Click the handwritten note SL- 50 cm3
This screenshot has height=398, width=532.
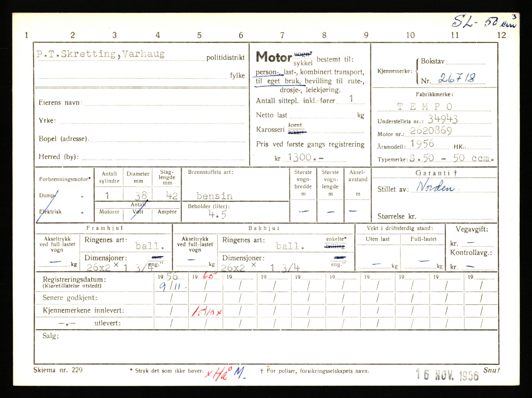tap(484, 22)
